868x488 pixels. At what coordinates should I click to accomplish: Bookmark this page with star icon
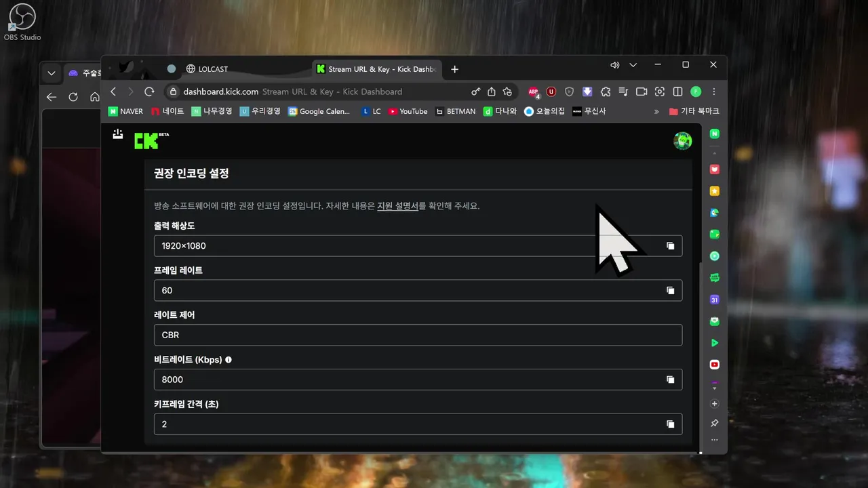point(507,91)
